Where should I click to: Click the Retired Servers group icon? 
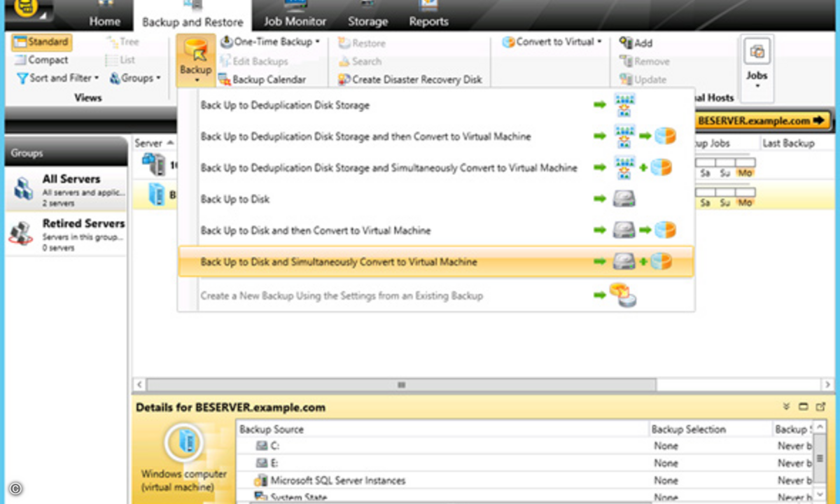pos(22,234)
